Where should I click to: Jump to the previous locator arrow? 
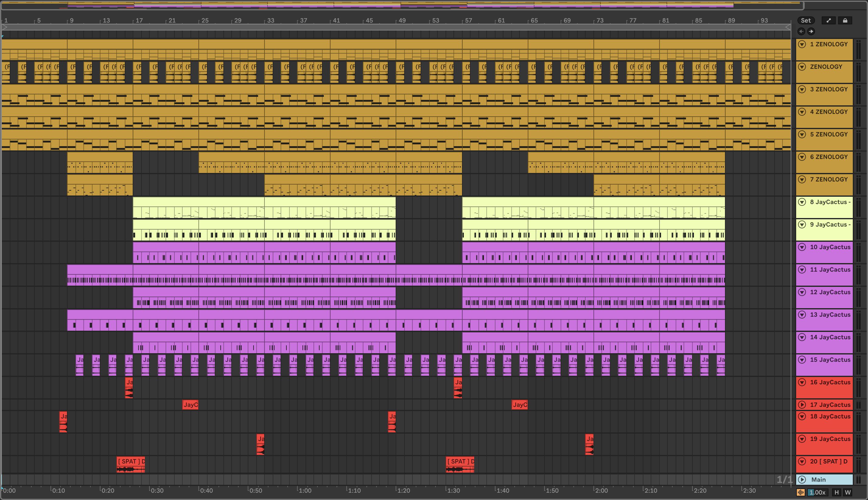[801, 32]
